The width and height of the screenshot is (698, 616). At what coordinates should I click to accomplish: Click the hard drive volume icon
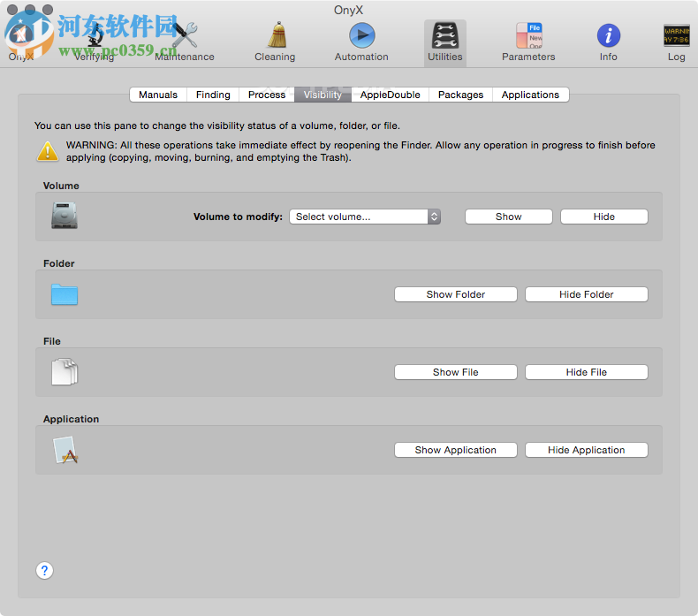[x=64, y=216]
